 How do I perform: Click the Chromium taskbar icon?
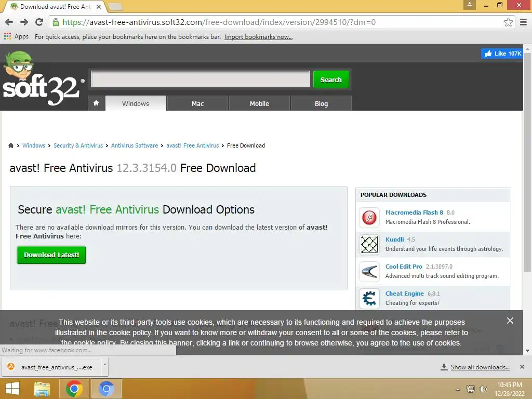coord(106,389)
